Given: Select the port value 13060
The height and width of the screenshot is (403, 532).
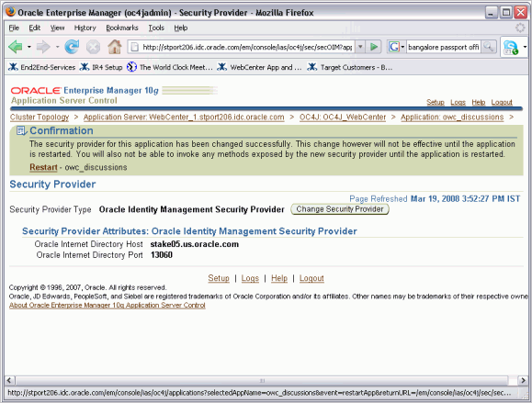Looking at the screenshot, I should (162, 255).
